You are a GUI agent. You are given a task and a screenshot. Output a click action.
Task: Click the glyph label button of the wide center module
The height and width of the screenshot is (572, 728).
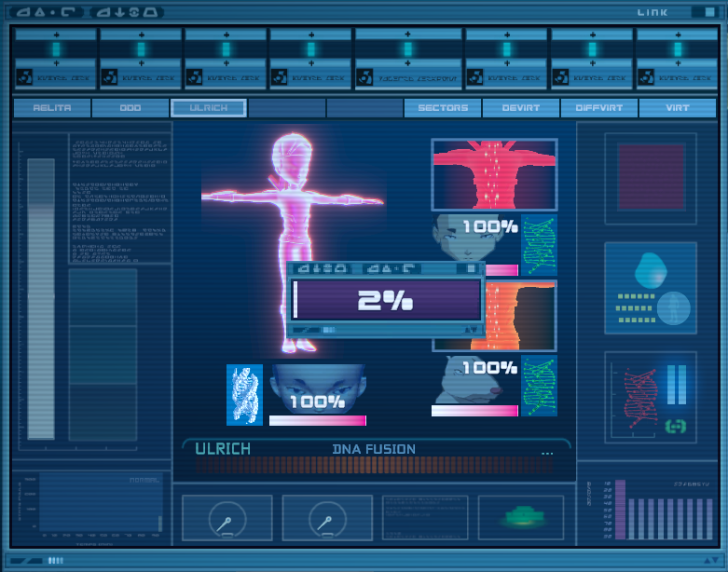point(418,78)
